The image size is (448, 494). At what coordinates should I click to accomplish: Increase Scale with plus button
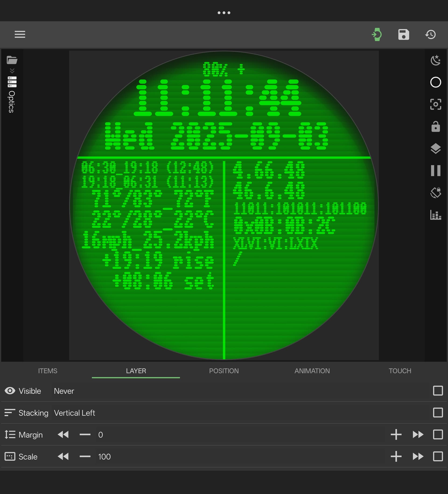[x=396, y=456]
